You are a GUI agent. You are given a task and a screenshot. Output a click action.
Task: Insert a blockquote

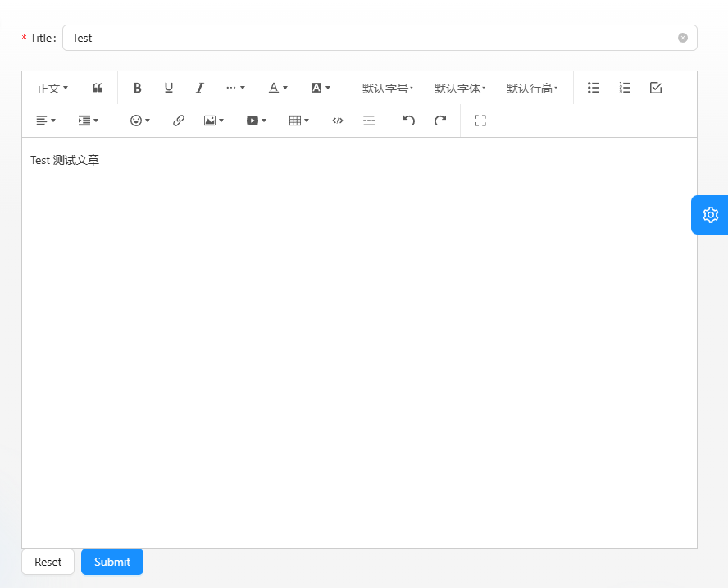(x=98, y=88)
